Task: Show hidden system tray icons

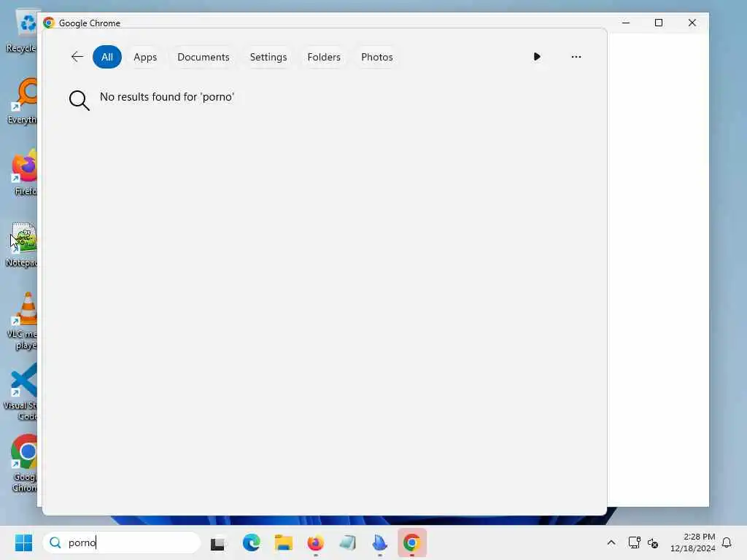Action: tap(611, 542)
